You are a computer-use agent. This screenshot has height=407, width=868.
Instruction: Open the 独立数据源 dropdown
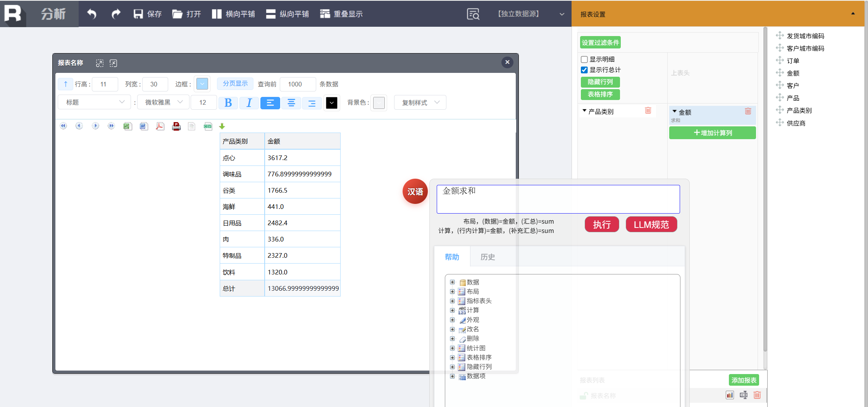(x=530, y=14)
